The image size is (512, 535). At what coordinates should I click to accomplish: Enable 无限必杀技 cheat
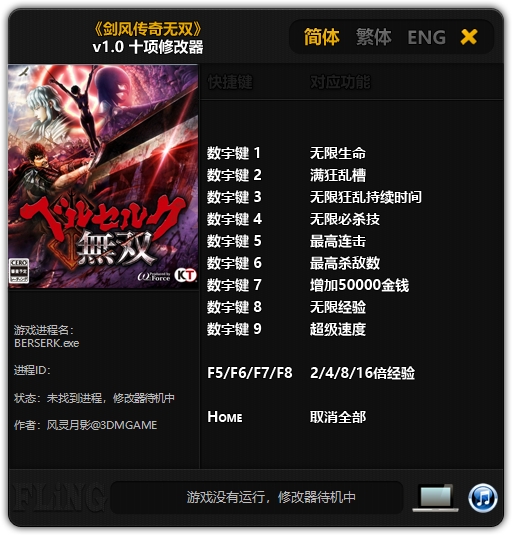pos(345,219)
